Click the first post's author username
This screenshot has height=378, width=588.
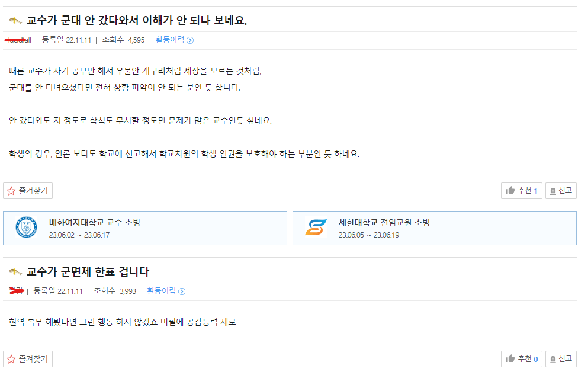coord(18,40)
